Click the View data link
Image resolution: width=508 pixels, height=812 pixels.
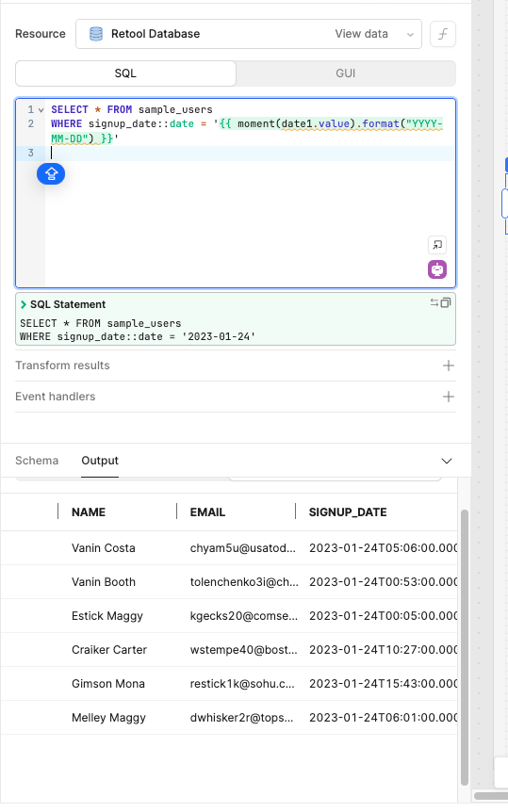(x=361, y=34)
